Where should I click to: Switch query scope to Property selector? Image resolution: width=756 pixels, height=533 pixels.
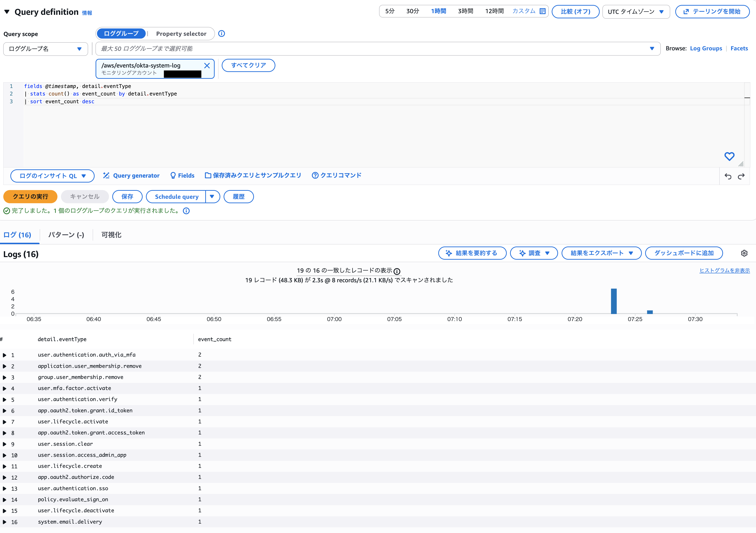[x=181, y=34]
